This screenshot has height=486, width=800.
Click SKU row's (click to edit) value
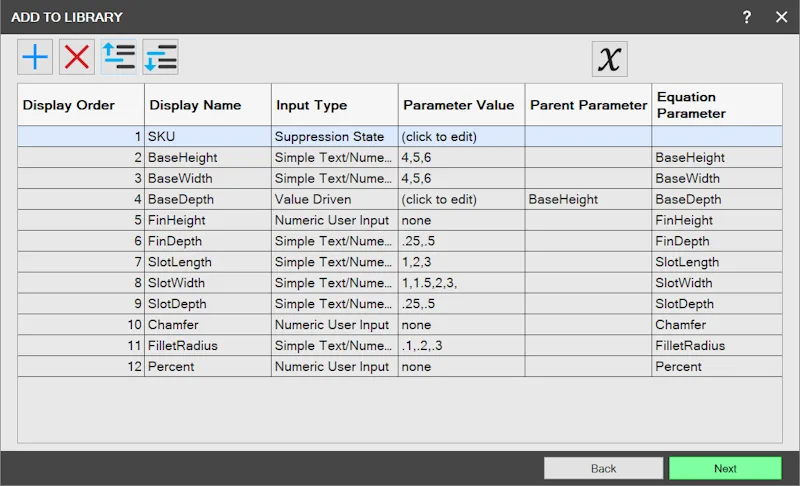point(461,137)
